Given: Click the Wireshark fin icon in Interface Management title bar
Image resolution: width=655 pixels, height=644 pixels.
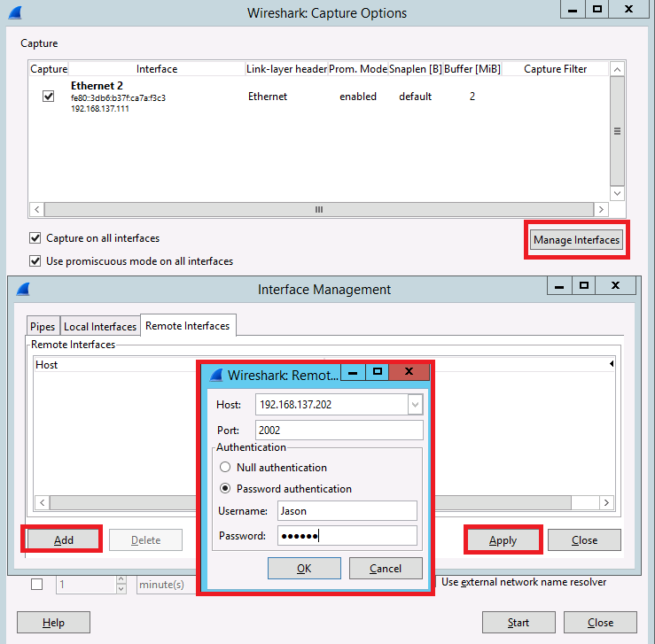Looking at the screenshot, I should click(23, 289).
